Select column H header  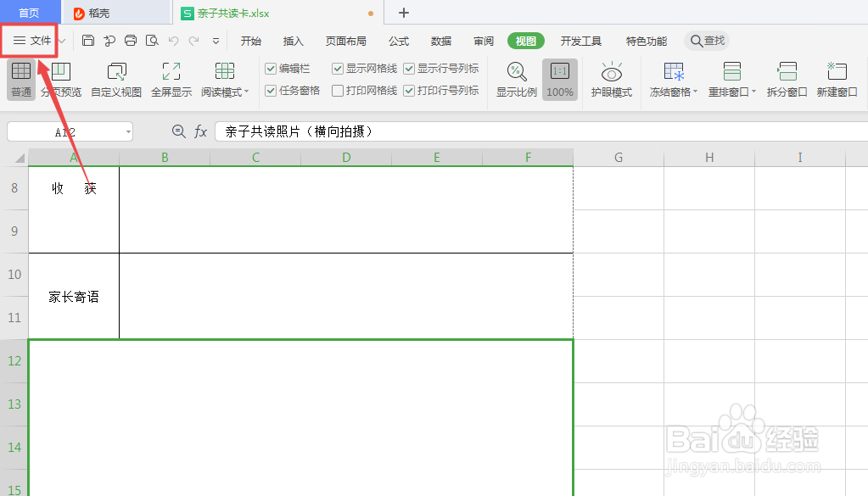(709, 158)
